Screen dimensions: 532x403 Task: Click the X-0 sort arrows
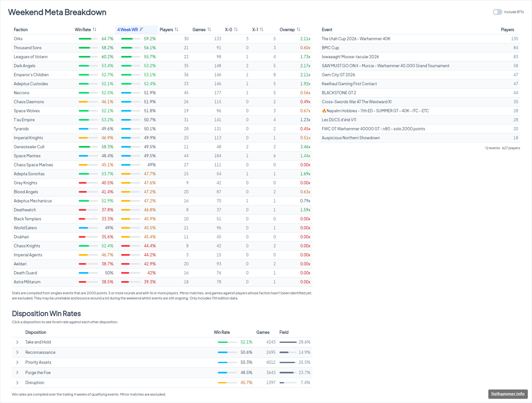(x=236, y=30)
